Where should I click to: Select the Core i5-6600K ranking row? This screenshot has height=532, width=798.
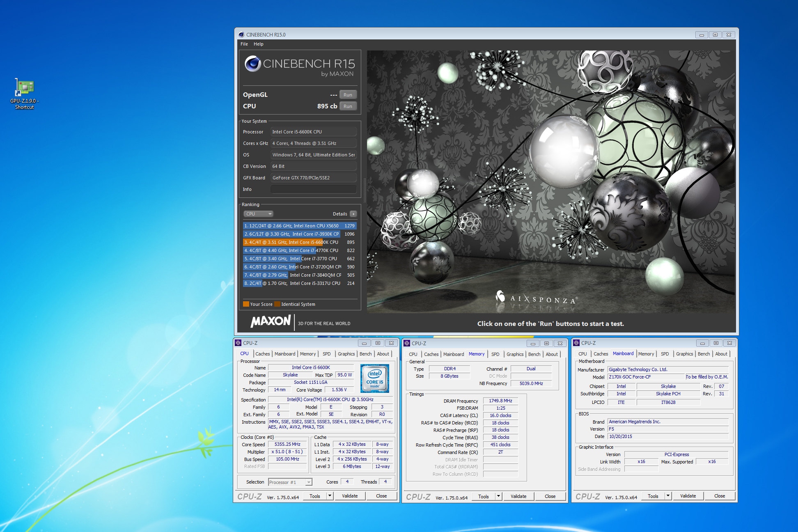(x=299, y=242)
